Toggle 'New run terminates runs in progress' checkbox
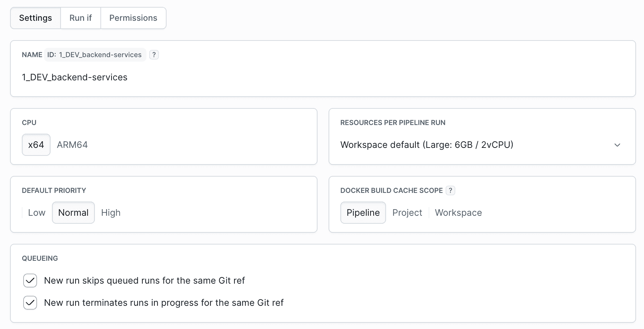 click(x=30, y=303)
